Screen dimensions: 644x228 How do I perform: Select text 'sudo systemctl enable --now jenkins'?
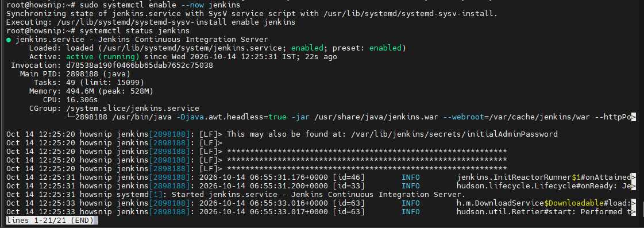pyautogui.click(x=160, y=5)
